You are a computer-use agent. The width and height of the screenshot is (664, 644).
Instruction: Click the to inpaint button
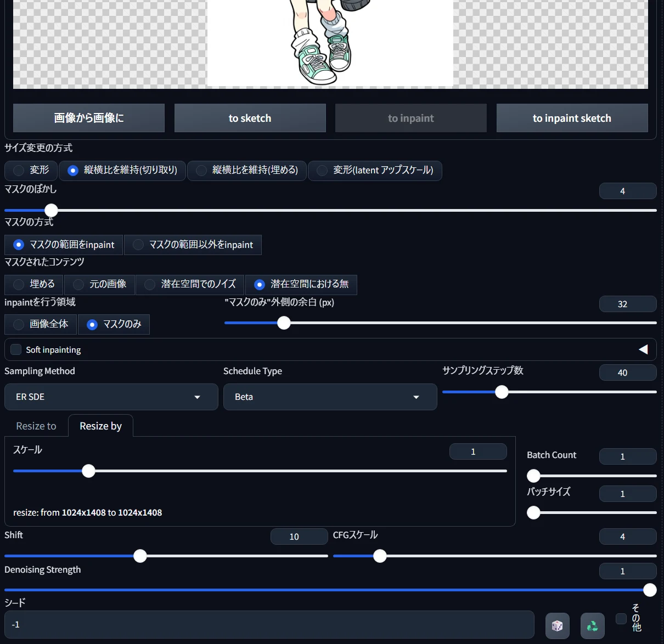pos(411,118)
